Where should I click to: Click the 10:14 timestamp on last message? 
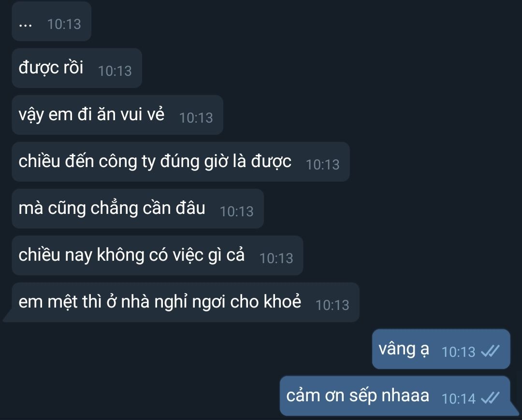458,399
